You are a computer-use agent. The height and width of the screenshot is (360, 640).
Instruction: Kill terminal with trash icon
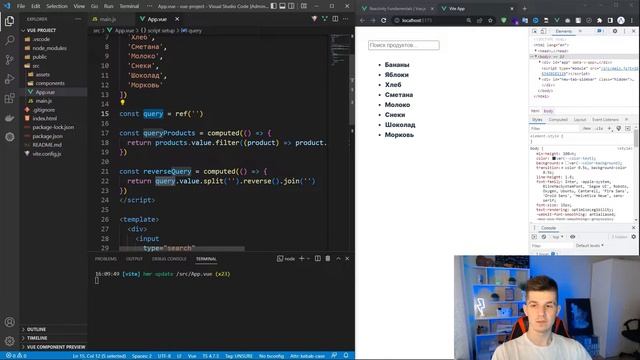click(x=328, y=258)
